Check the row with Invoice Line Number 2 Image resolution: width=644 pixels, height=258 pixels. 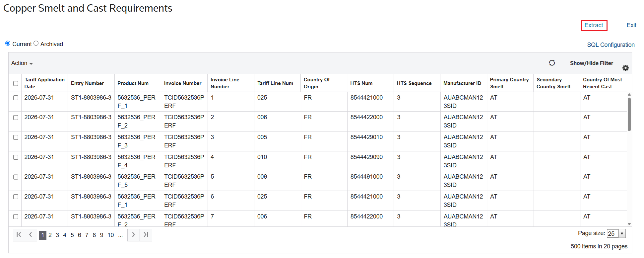coord(16,118)
